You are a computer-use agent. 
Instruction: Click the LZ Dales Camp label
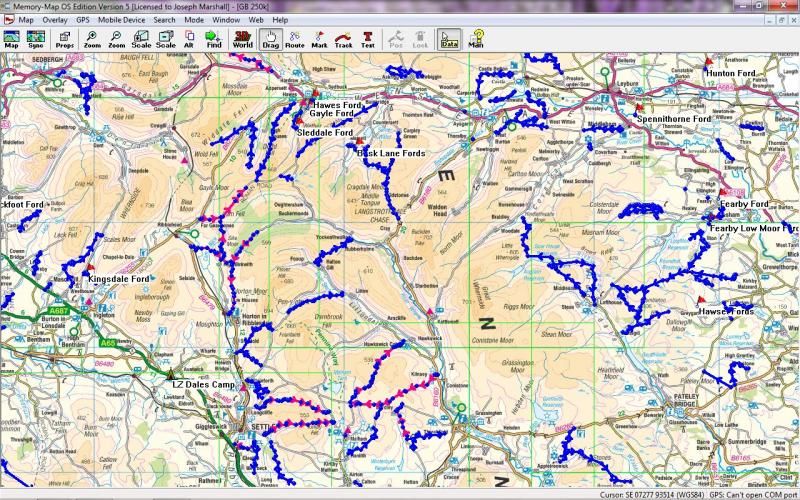(204, 385)
